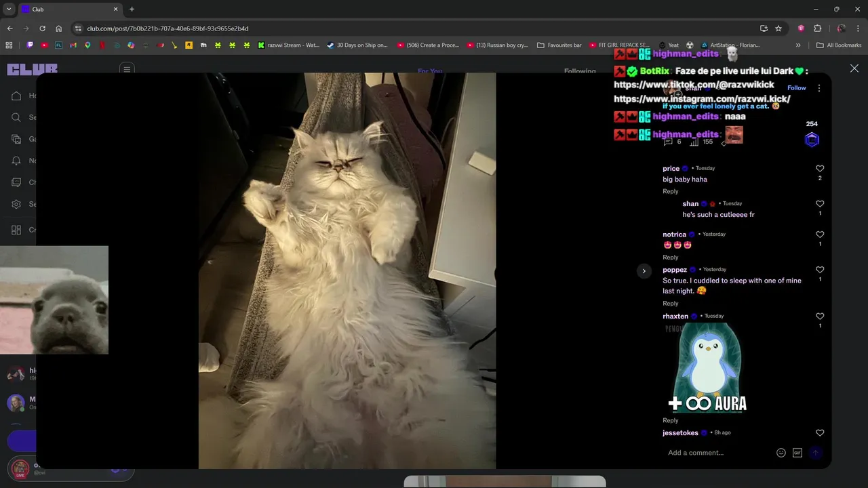The height and width of the screenshot is (488, 868).
Task: Open ArtStation - Florian bookmark
Action: tap(731, 45)
